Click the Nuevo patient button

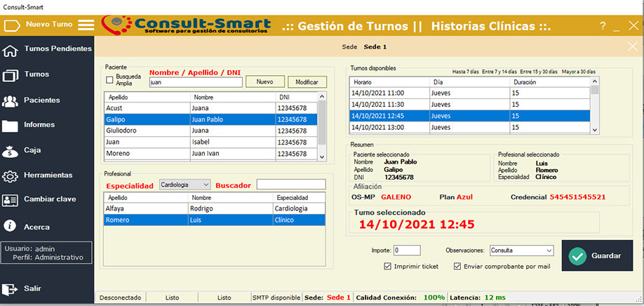[x=264, y=82]
